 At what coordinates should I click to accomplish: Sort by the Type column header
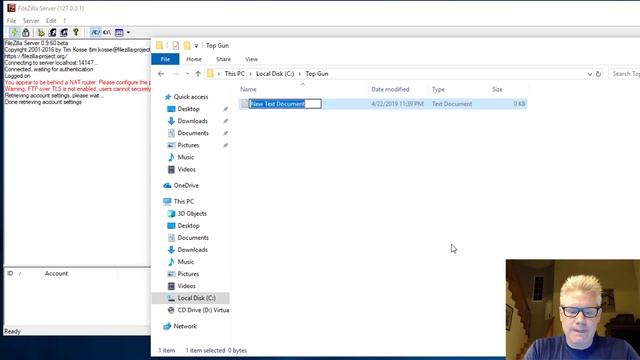(438, 89)
